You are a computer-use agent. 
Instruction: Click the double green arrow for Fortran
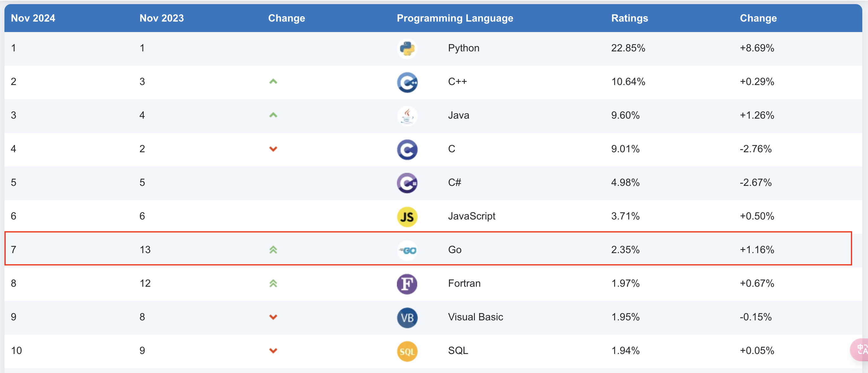273,283
